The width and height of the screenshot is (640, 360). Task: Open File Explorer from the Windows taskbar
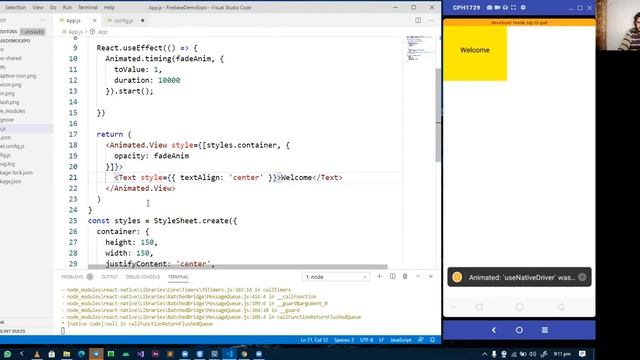click(67, 354)
